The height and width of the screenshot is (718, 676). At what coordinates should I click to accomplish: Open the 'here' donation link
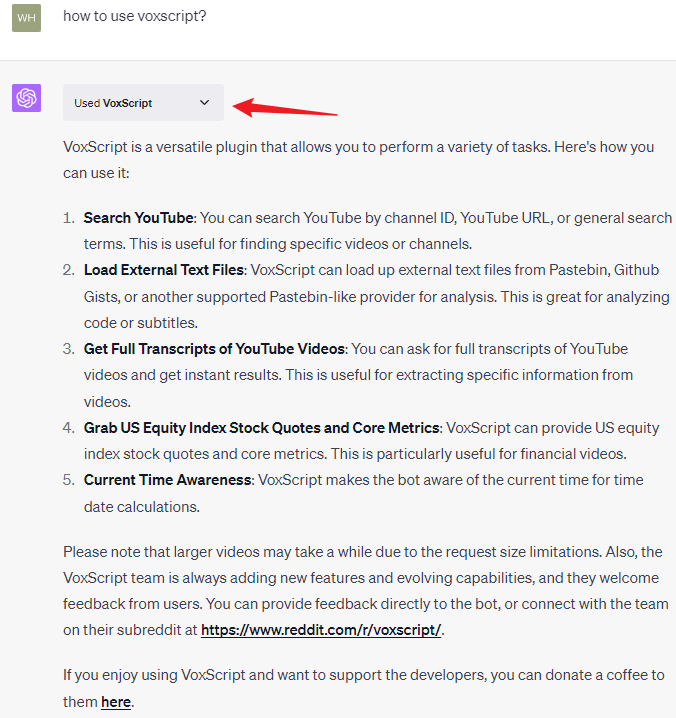(x=116, y=702)
